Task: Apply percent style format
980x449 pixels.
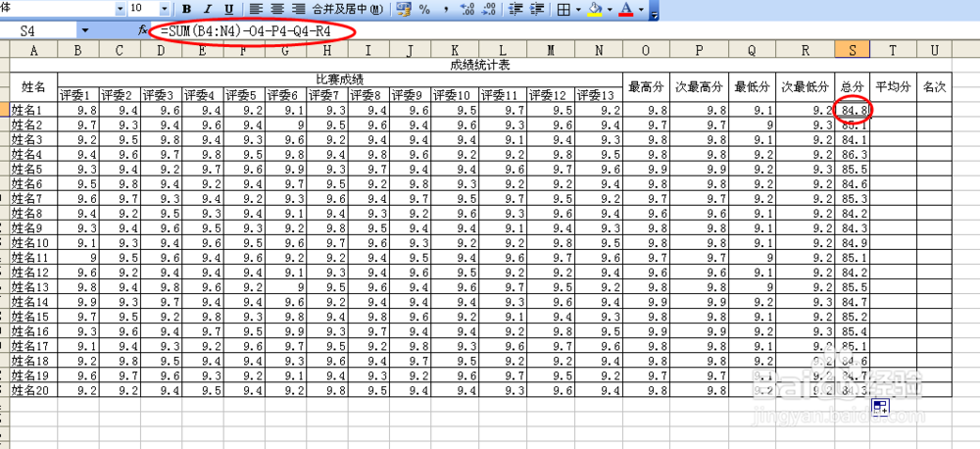Action: (424, 9)
